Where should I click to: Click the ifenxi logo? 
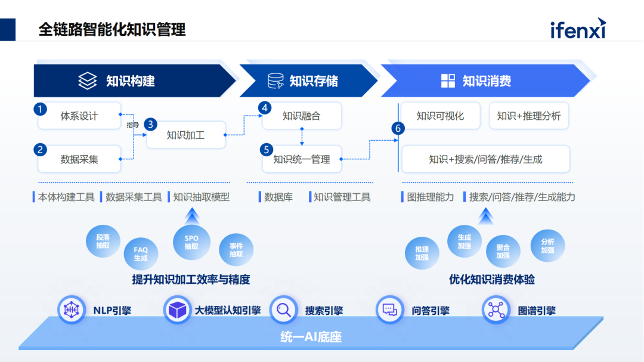point(577,29)
